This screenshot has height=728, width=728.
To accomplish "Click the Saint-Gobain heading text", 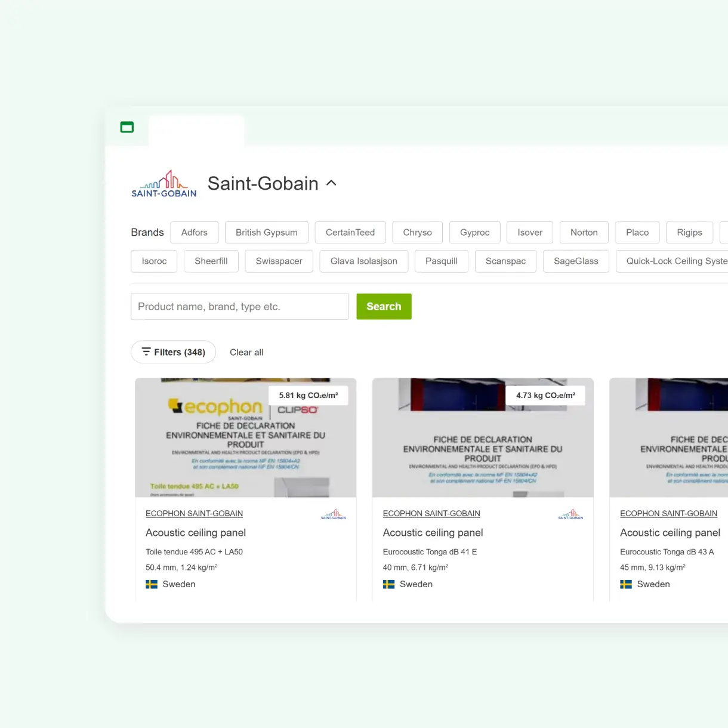I will click(263, 184).
